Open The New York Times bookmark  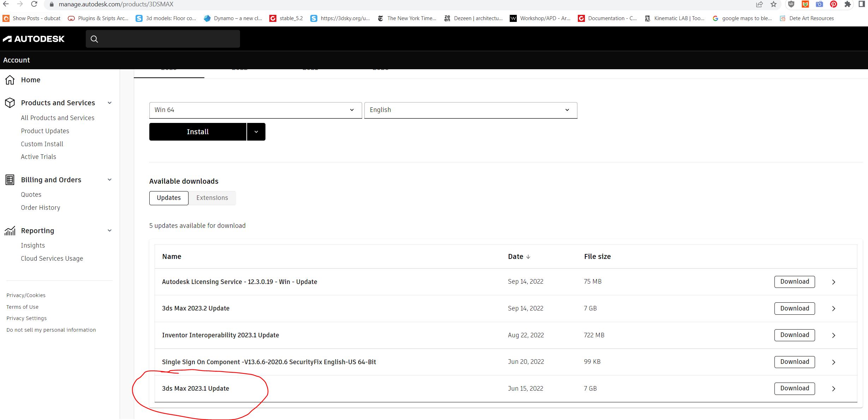coord(407,18)
